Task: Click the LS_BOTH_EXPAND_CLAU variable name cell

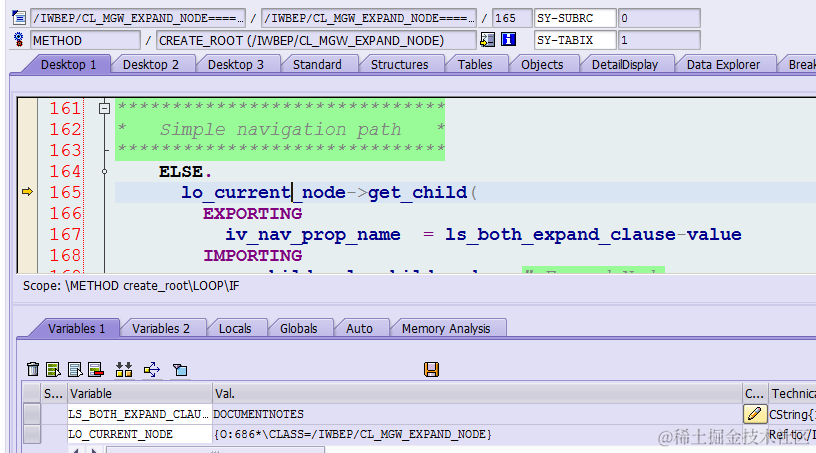Action: (139, 414)
